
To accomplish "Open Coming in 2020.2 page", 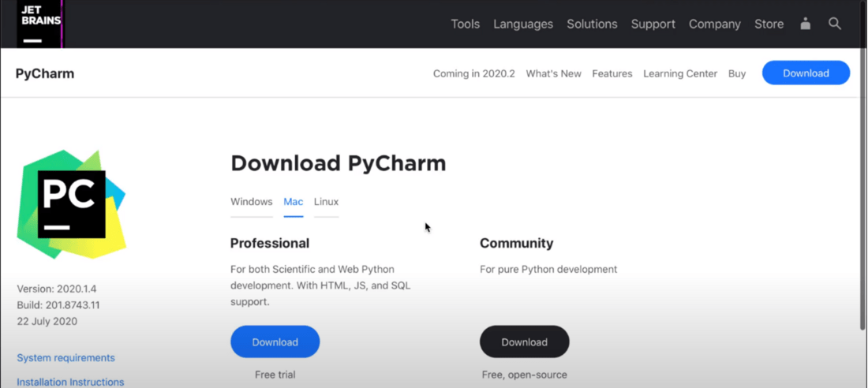I will (474, 73).
